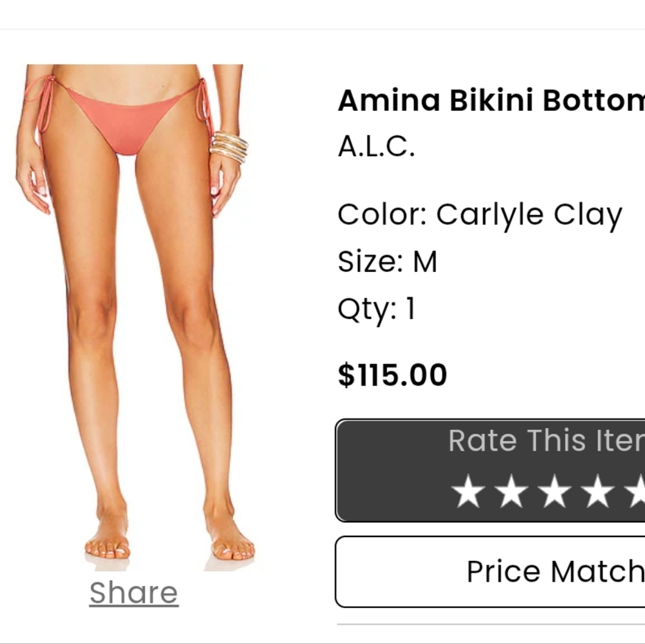645x644 pixels.
Task: Open the size selector showing M
Action: [388, 261]
